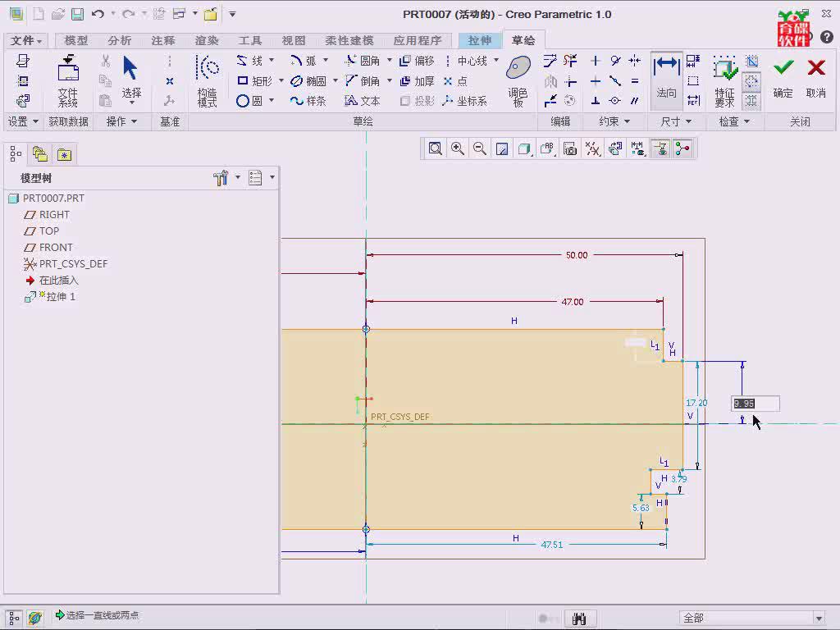Click the Zoom Out icon
The image size is (840, 630).
(479, 148)
